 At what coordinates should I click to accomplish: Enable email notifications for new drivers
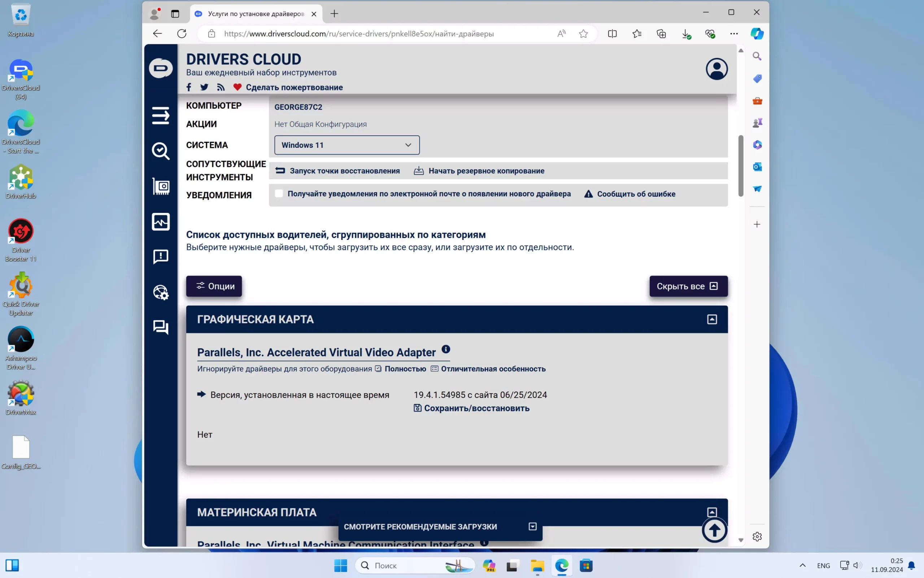[x=279, y=193]
